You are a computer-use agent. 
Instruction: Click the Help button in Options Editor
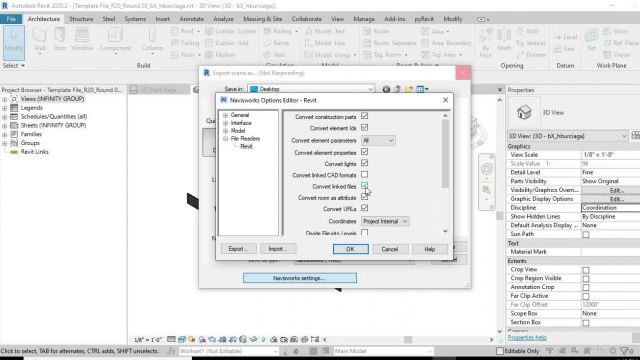(x=429, y=249)
